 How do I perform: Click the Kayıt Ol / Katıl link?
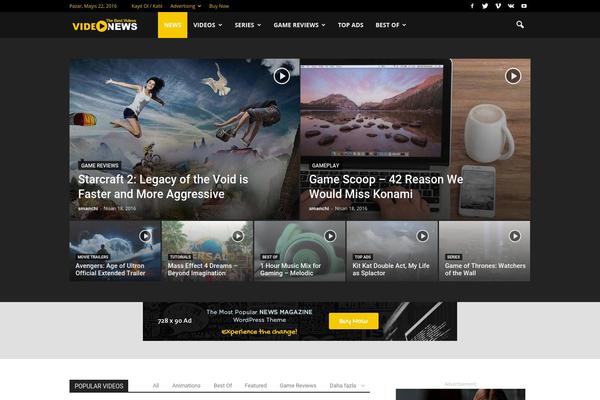pos(147,6)
